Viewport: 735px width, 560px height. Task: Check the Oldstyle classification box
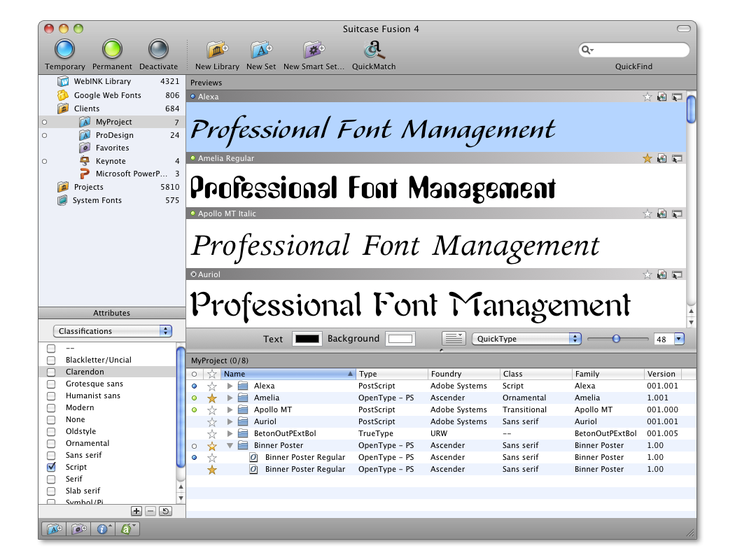click(51, 432)
